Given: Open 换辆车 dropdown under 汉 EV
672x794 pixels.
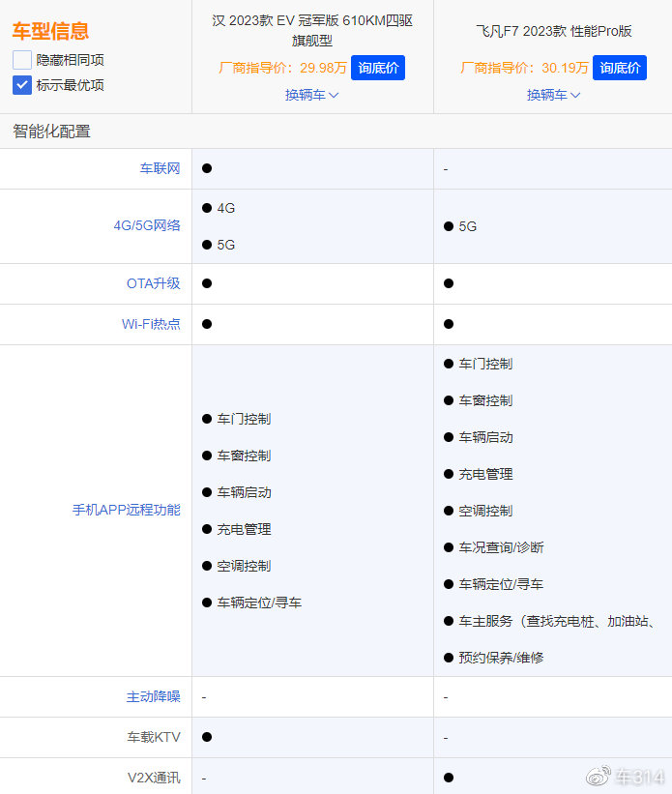Looking at the screenshot, I should [x=312, y=95].
